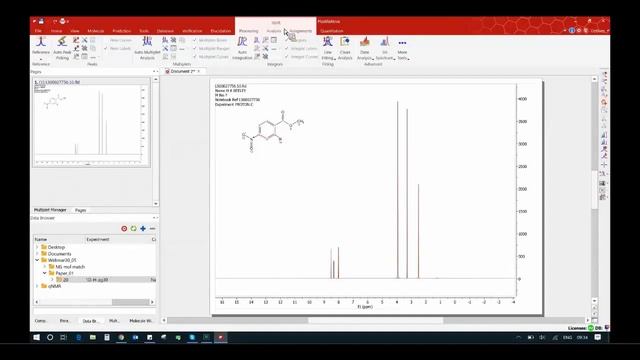
Task: Open the Chart Analysis tool
Action: coord(345,48)
